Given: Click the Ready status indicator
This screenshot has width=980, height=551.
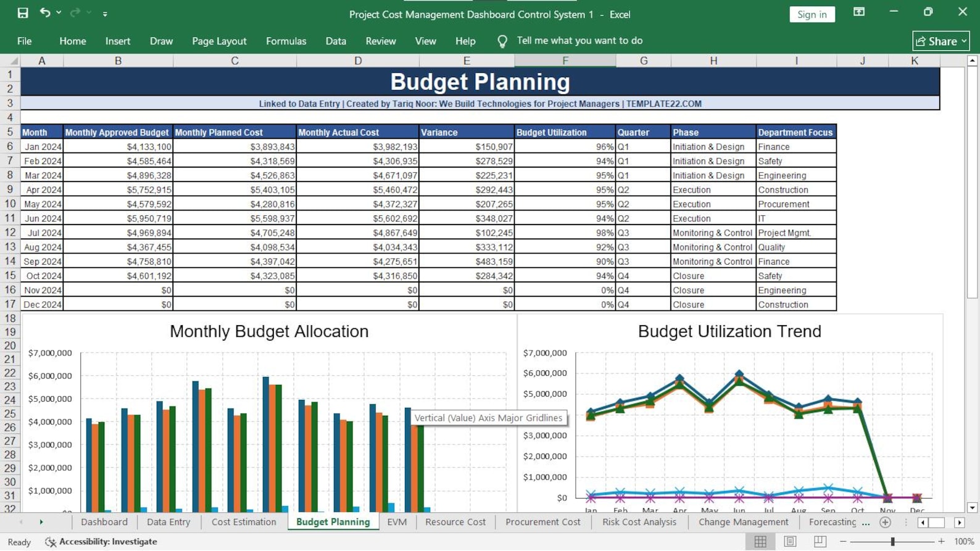Looking at the screenshot, I should coord(19,542).
